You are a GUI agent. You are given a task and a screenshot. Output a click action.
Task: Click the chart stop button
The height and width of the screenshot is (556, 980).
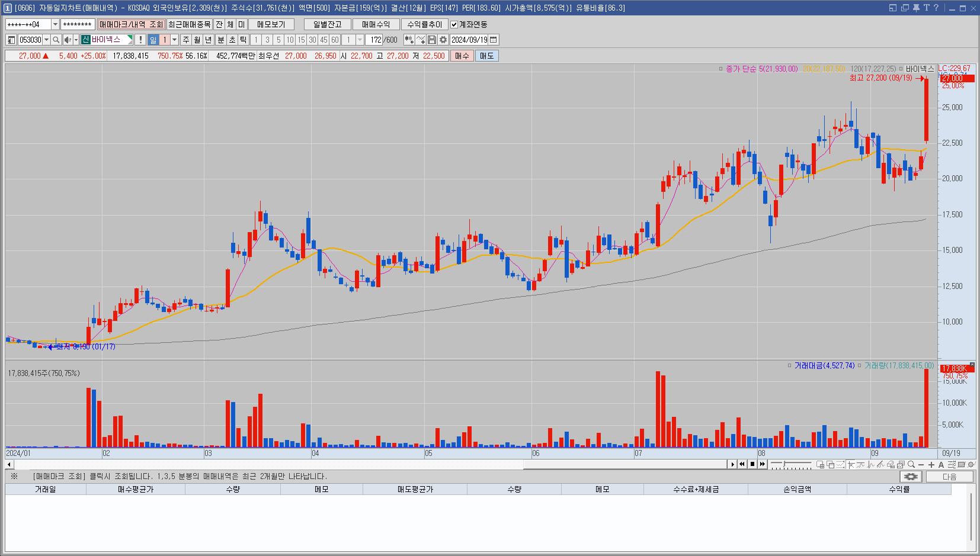tap(752, 465)
